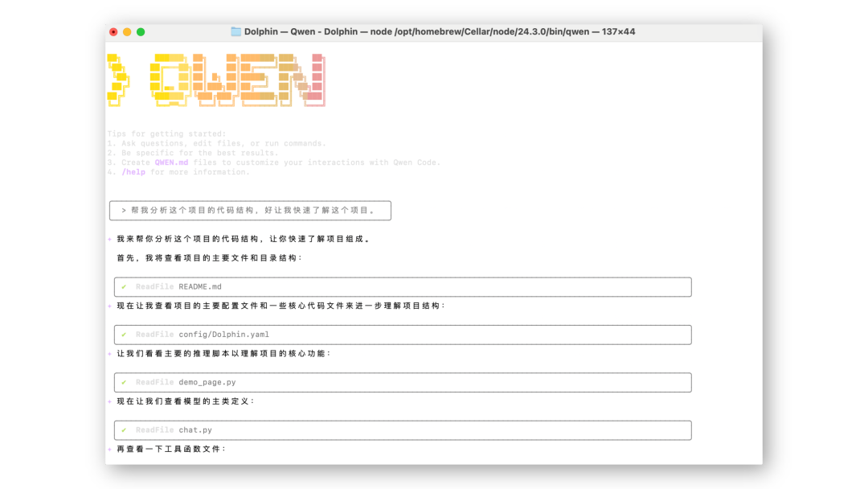The width and height of the screenshot is (868, 489).
Task: Click the response line '我来帮你分析这个项目的代码结构'
Action: pos(244,239)
